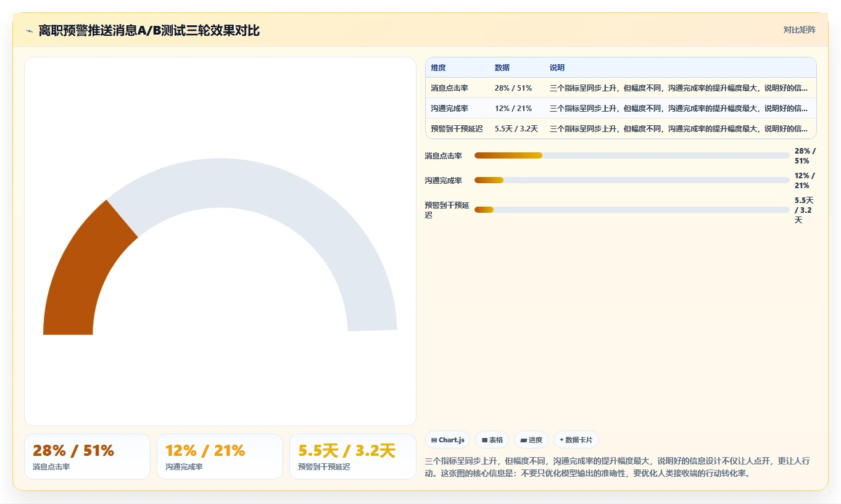Click the description cell in 消息点击率 row
The width and height of the screenshot is (841, 504).
[x=681, y=88]
